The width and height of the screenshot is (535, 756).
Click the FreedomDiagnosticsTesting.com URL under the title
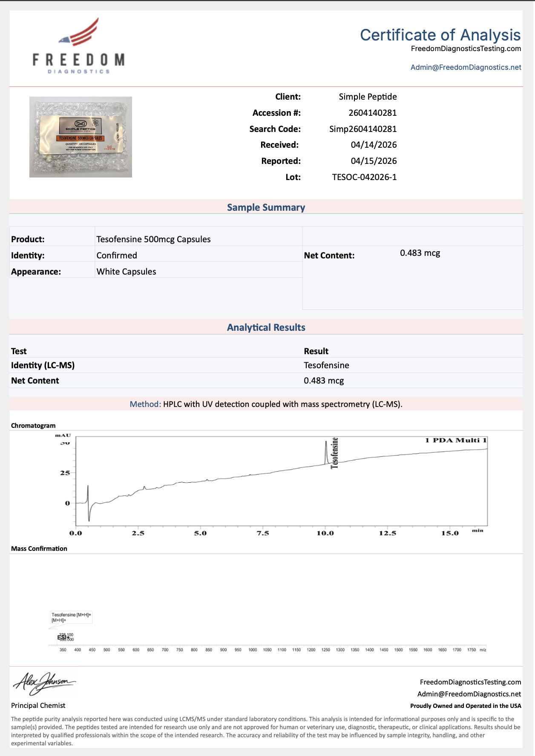click(x=466, y=49)
